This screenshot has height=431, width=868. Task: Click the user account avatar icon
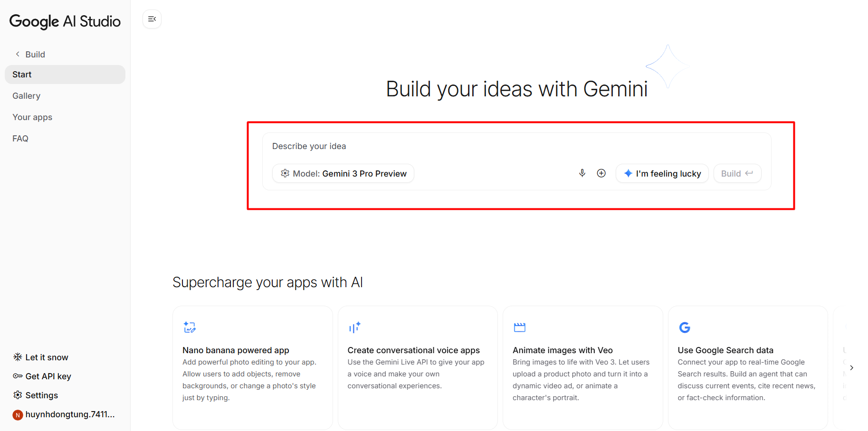click(18, 415)
